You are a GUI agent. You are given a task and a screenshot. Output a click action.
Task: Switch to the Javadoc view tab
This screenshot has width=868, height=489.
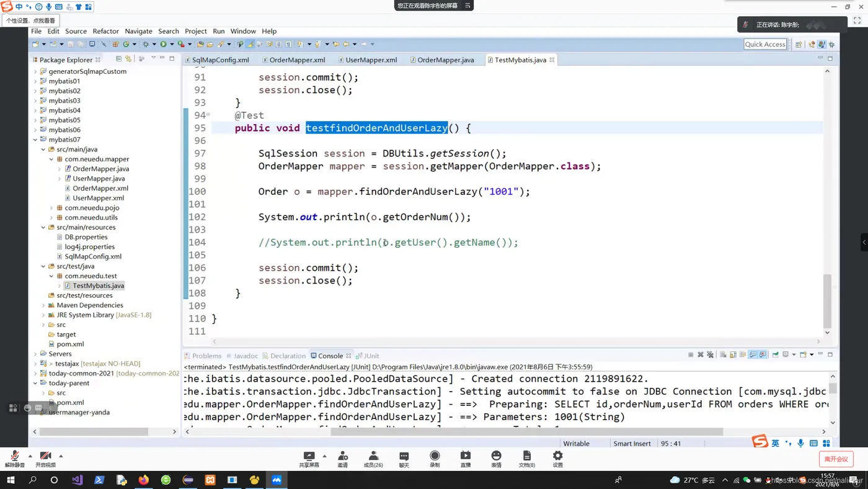(242, 356)
